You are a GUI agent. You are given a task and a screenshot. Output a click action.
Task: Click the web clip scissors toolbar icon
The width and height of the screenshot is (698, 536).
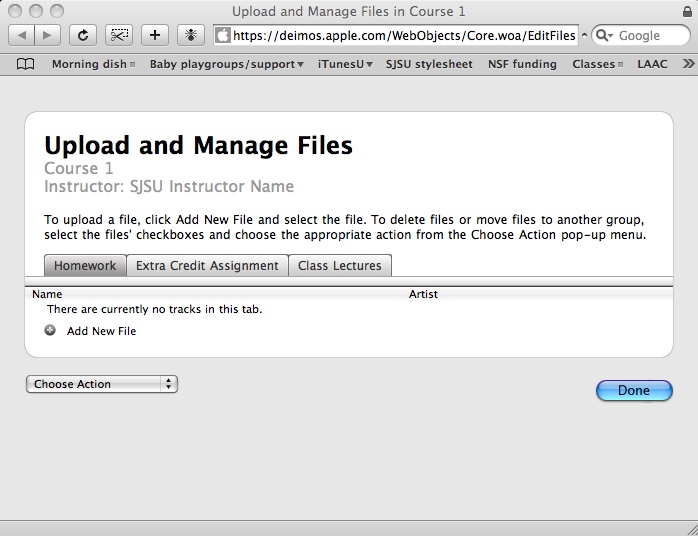tap(120, 35)
